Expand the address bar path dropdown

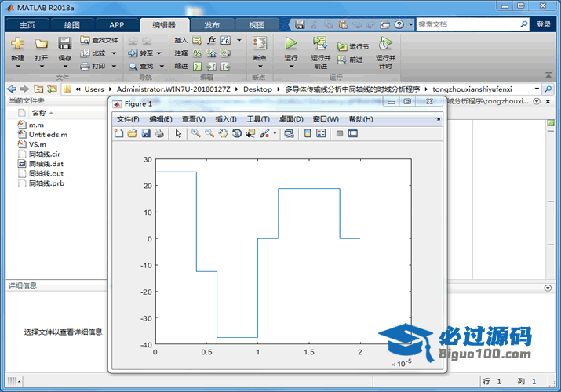click(537, 89)
